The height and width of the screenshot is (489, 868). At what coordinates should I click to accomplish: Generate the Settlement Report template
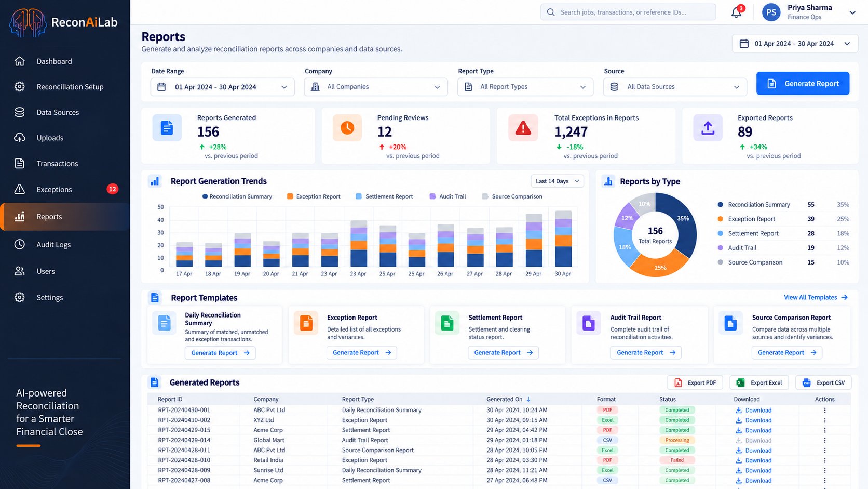pos(503,353)
